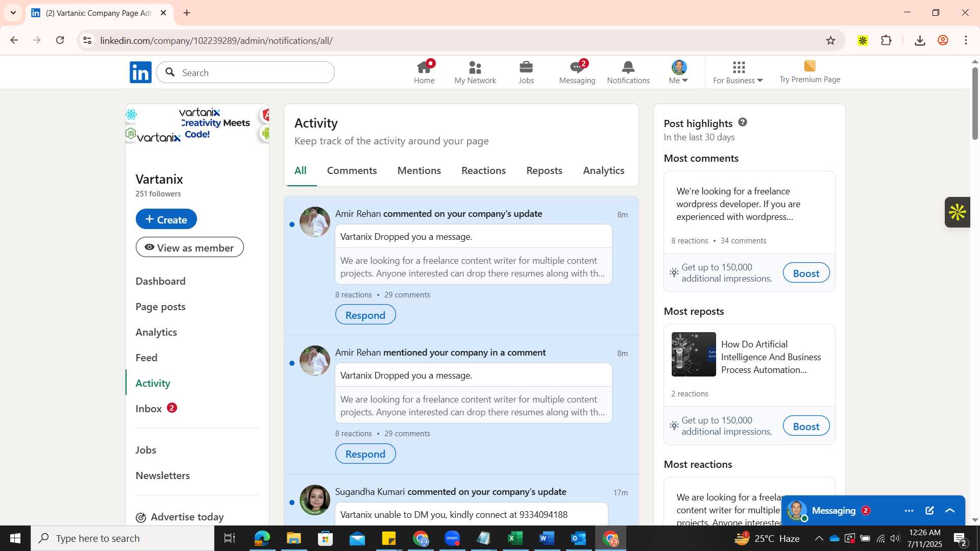Click the Windows Start button
This screenshot has height=551, width=980.
click(x=15, y=538)
